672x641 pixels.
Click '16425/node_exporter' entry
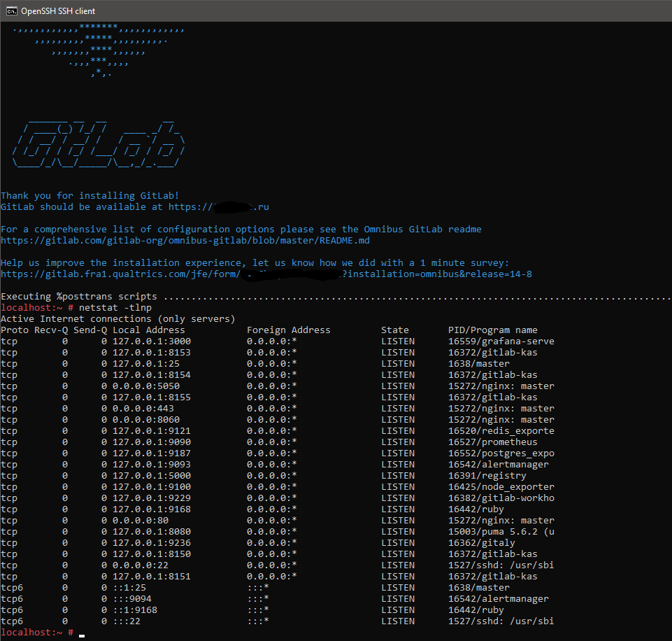(x=501, y=486)
